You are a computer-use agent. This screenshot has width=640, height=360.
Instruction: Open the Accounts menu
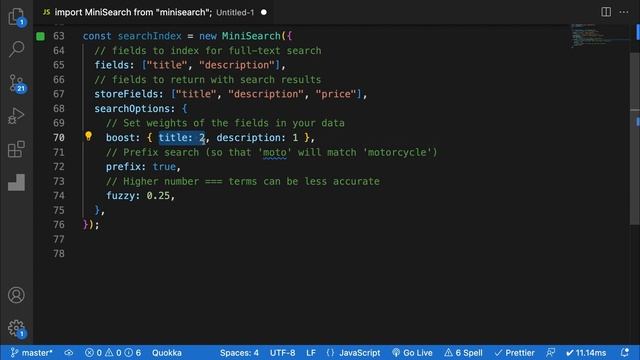pyautogui.click(x=16, y=295)
